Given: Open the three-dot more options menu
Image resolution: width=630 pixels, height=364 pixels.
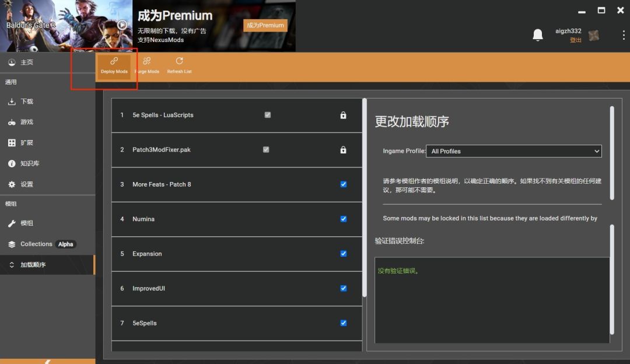Looking at the screenshot, I should point(623,36).
